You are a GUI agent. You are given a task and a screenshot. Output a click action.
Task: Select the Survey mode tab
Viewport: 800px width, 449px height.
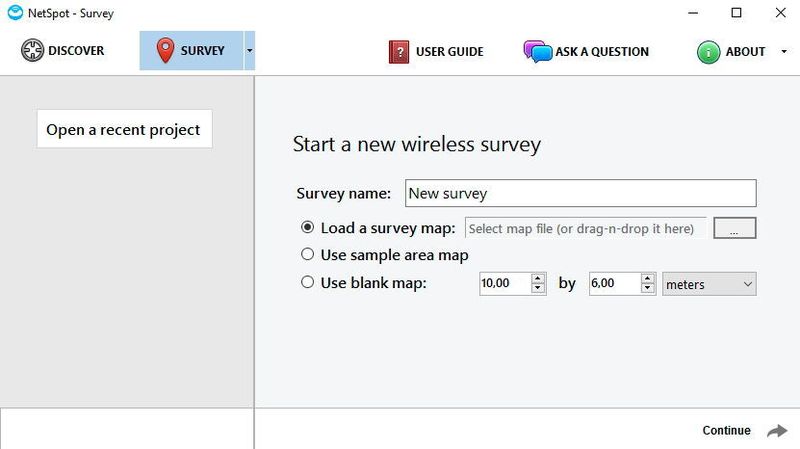[191, 51]
